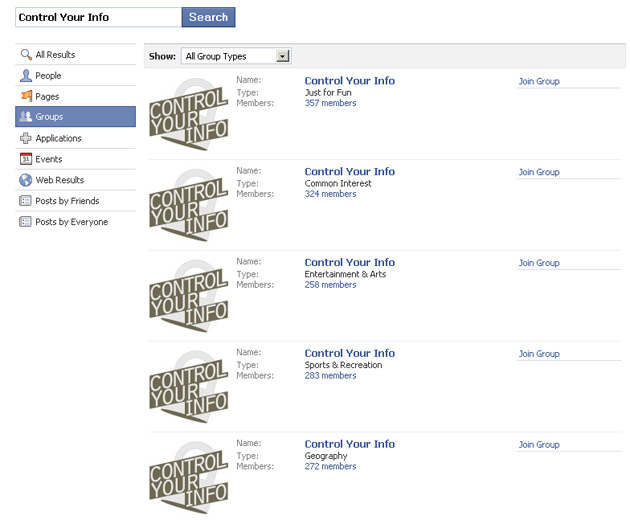Viewport: 630px width, 520px height.
Task: Join the Sports & Recreation group
Action: [539, 354]
